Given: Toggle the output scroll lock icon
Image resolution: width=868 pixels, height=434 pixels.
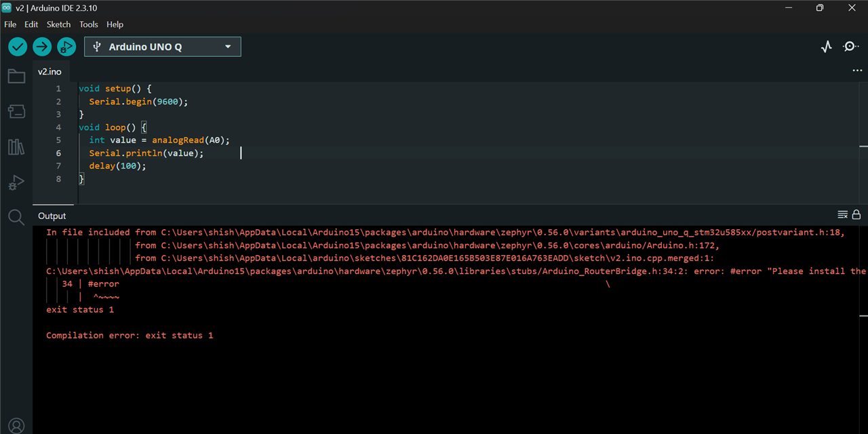Looking at the screenshot, I should click(856, 214).
